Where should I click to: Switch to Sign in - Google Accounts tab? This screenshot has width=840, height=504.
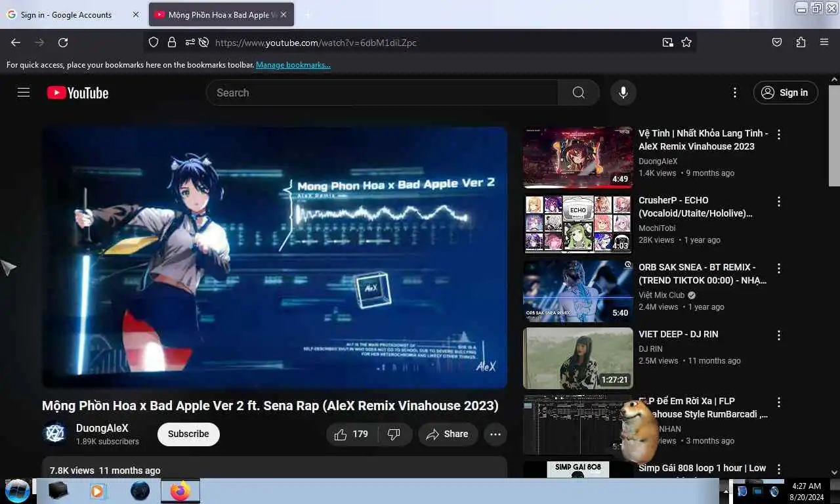[66, 14]
